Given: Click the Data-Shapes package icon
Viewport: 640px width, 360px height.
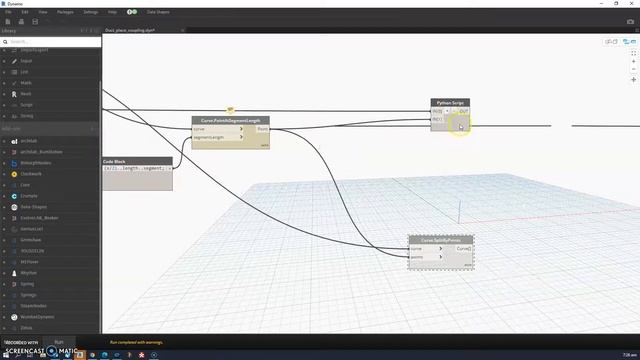Looking at the screenshot, I should 14,207.
